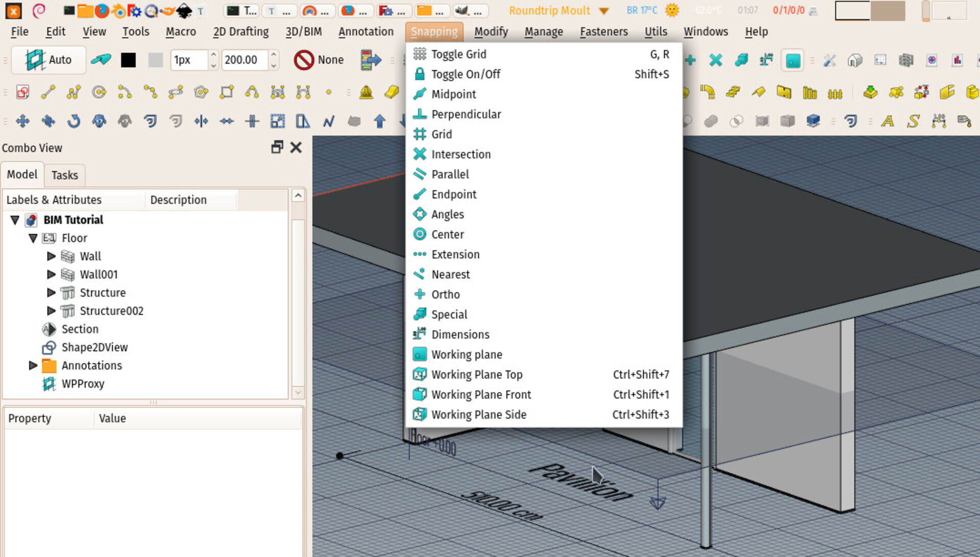Select the Section plane icon
The height and width of the screenshot is (557, 980).
50,329
